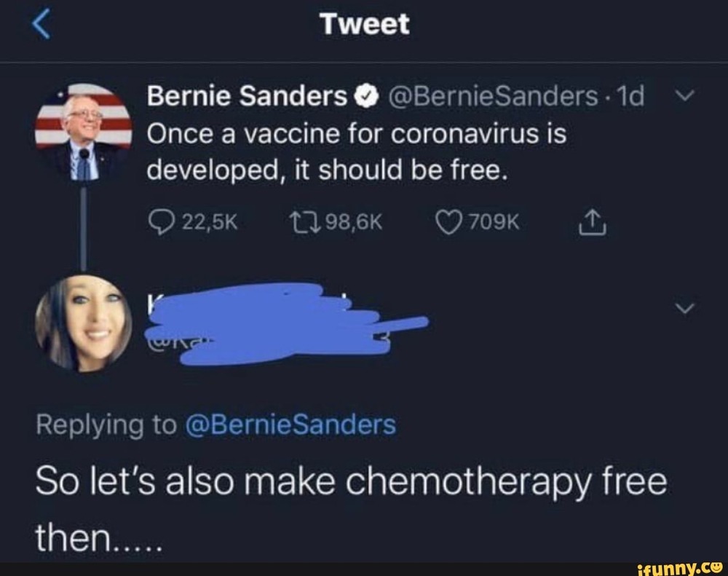
Task: Open the coronavirus vaccine tweet text
Action: pos(357,152)
